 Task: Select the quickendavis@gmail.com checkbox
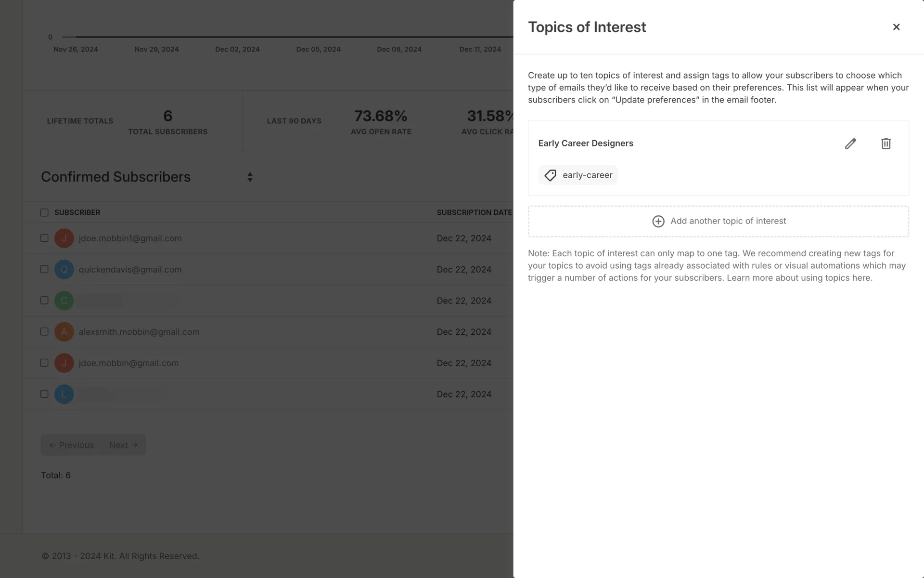[x=44, y=269]
